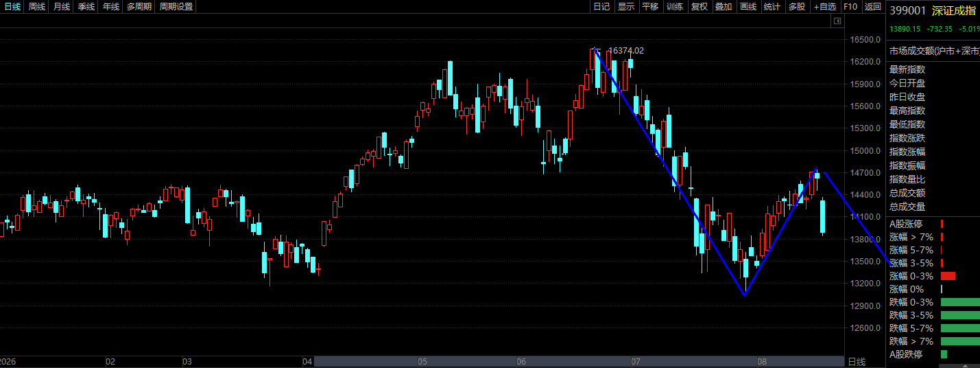
Task: Click the 画线 drawing tools button
Action: pos(748,7)
